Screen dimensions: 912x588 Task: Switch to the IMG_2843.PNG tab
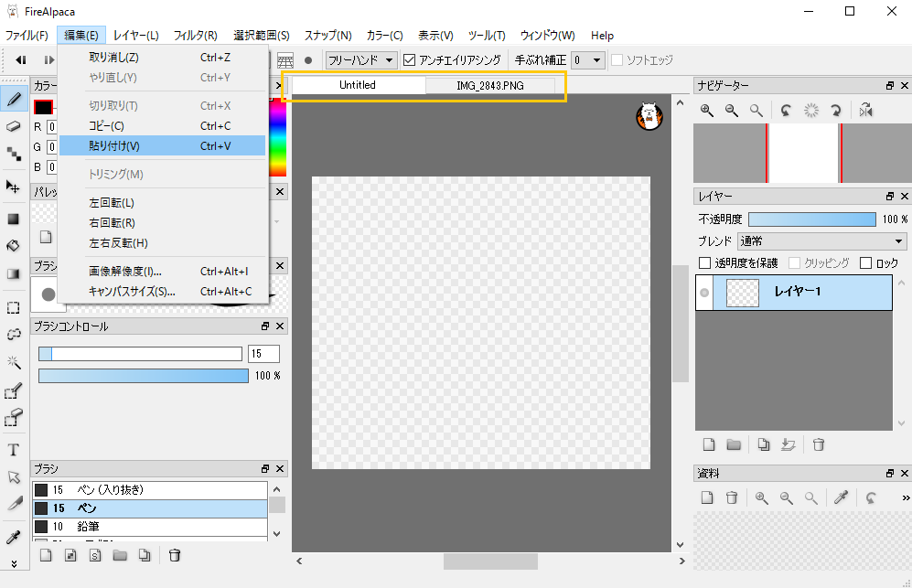489,85
